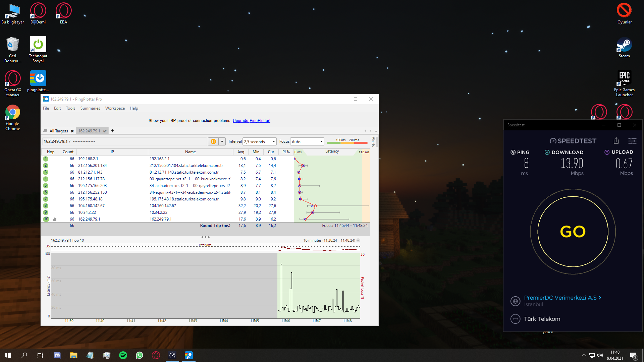Click the latency color scale legend
The width and height of the screenshot is (644, 362).
click(x=347, y=141)
